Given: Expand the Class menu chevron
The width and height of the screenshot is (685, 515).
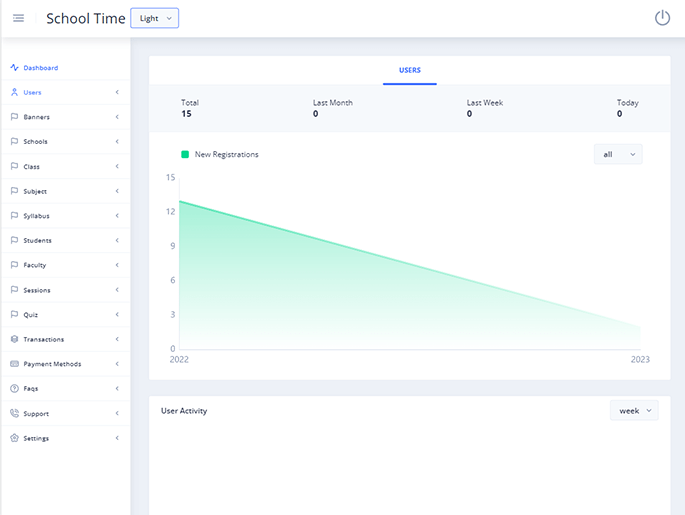Looking at the screenshot, I should tap(117, 166).
